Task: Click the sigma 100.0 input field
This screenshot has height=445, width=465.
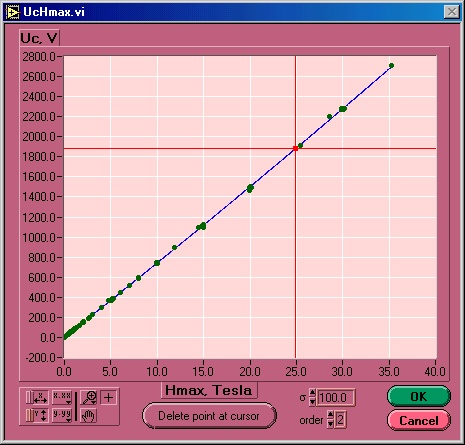Action: click(336, 397)
